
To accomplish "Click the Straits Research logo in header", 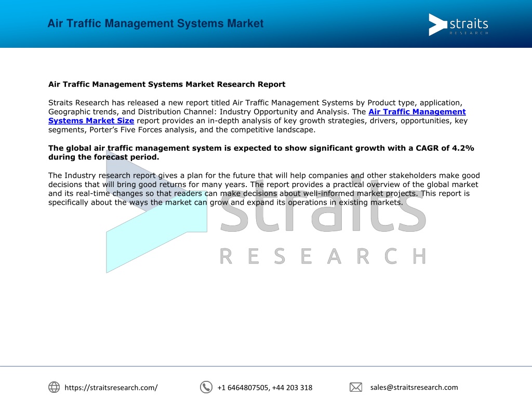I will coord(458,24).
